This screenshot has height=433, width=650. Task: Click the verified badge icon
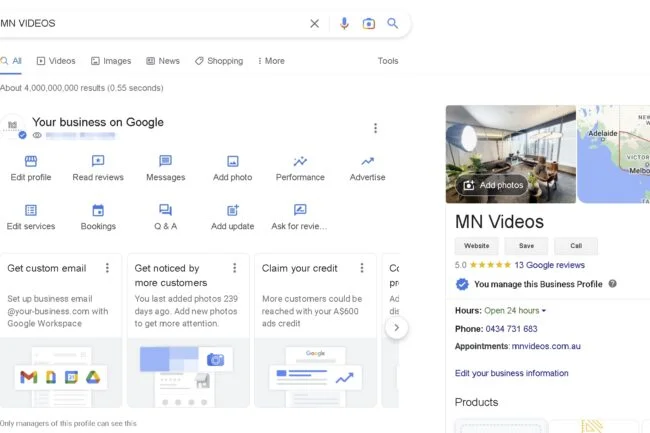click(462, 284)
